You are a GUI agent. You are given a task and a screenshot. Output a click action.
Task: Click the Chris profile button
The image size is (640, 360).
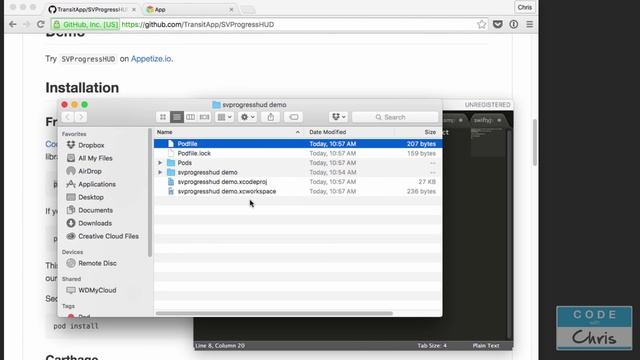pyautogui.click(x=524, y=7)
